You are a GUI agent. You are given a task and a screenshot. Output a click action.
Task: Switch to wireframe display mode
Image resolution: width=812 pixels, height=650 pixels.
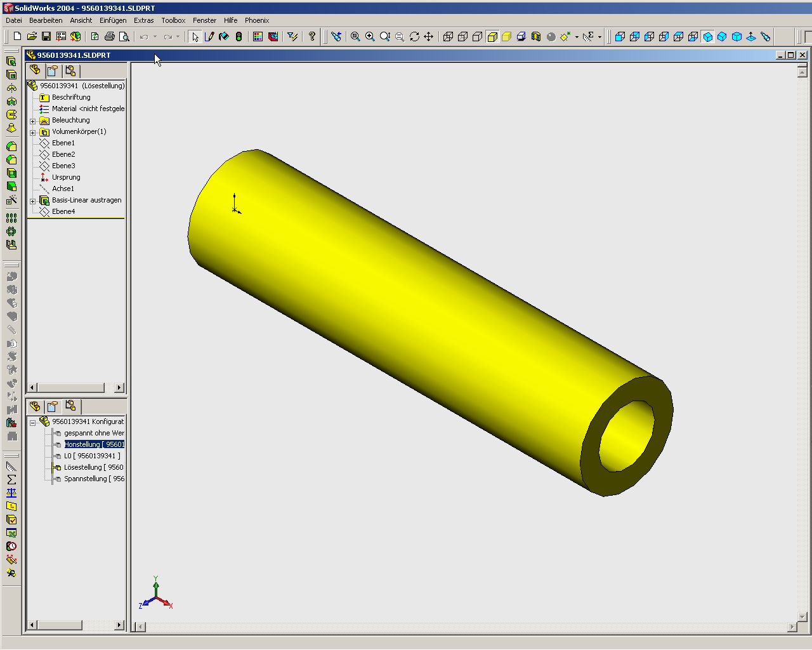click(449, 37)
